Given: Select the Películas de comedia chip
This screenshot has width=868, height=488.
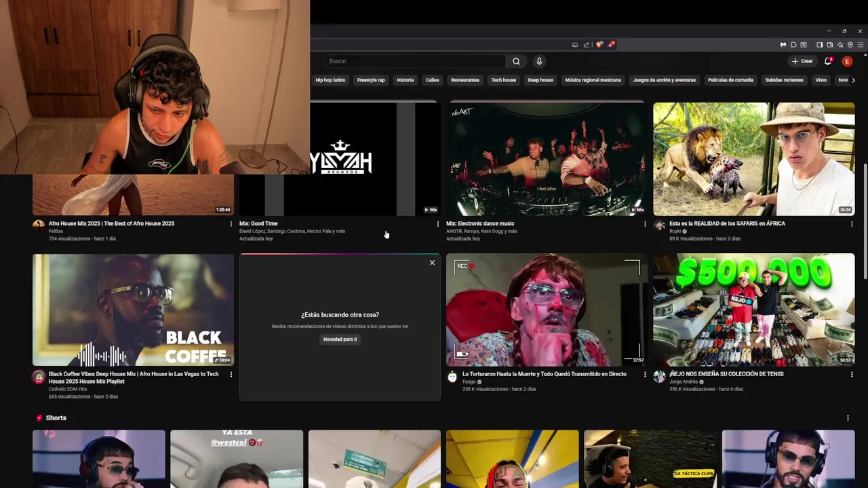Looking at the screenshot, I should [x=730, y=80].
